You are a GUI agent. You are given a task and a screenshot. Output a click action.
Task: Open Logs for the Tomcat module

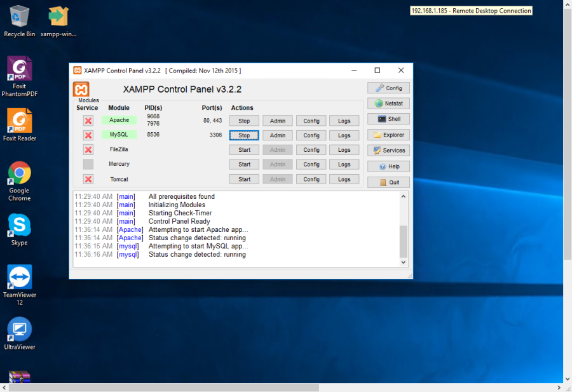pos(344,179)
